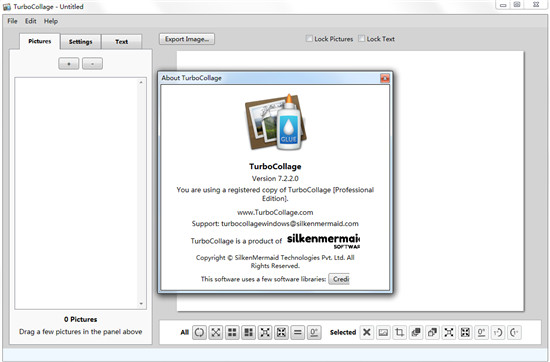Click the picture list scroll-down arrow
The image size is (550, 362).
(141, 304)
